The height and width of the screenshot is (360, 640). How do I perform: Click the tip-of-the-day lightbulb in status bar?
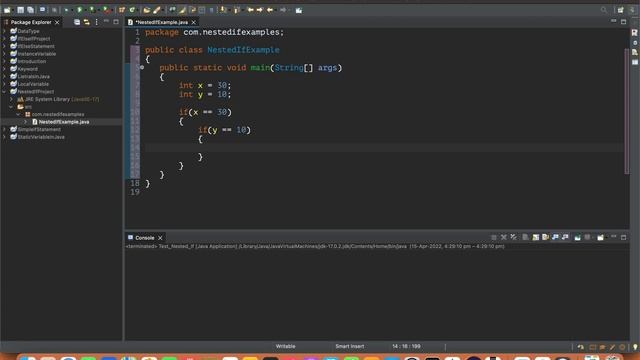click(635, 347)
